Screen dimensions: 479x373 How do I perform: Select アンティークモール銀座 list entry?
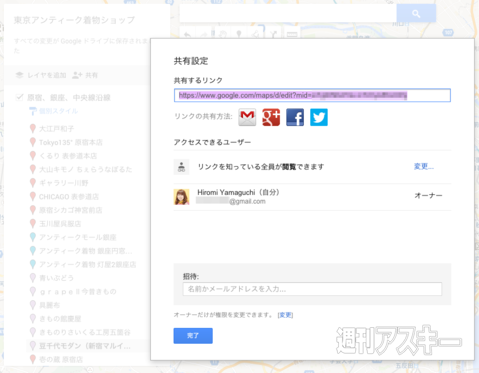pyautogui.click(x=78, y=237)
